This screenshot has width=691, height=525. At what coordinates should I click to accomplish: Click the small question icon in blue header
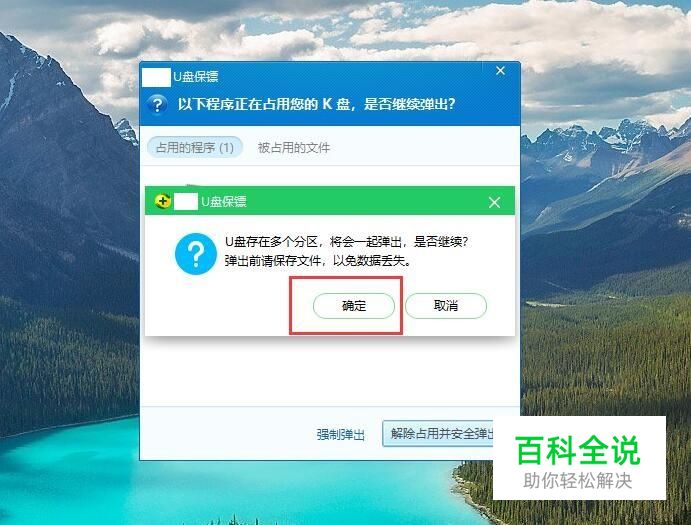[157, 105]
